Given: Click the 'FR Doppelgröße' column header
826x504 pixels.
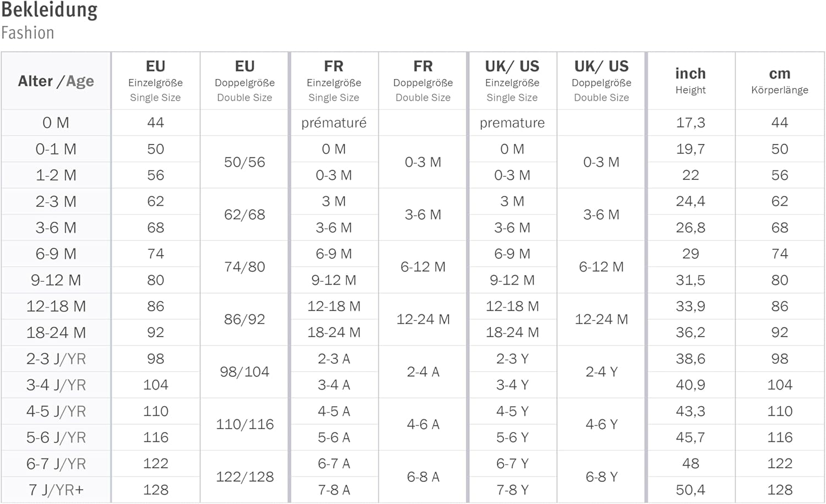Looking at the screenshot, I should (x=423, y=81).
